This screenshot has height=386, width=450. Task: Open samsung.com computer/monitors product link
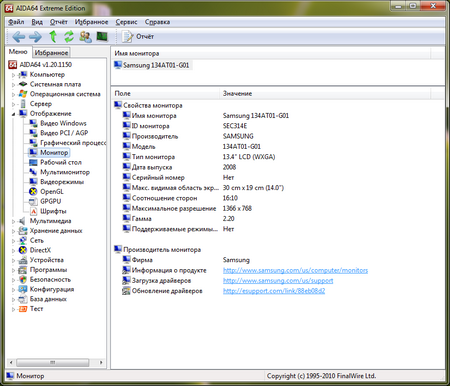[x=295, y=270]
